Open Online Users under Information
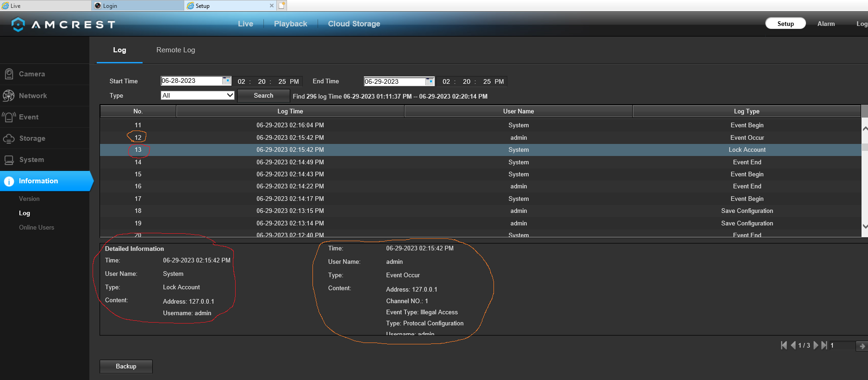Viewport: 868px width, 380px height. pyautogui.click(x=37, y=227)
